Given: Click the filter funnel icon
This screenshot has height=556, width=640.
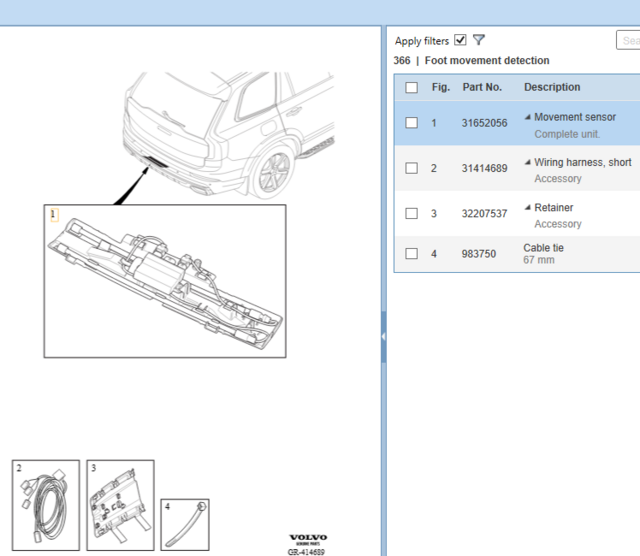Looking at the screenshot, I should (x=479, y=40).
